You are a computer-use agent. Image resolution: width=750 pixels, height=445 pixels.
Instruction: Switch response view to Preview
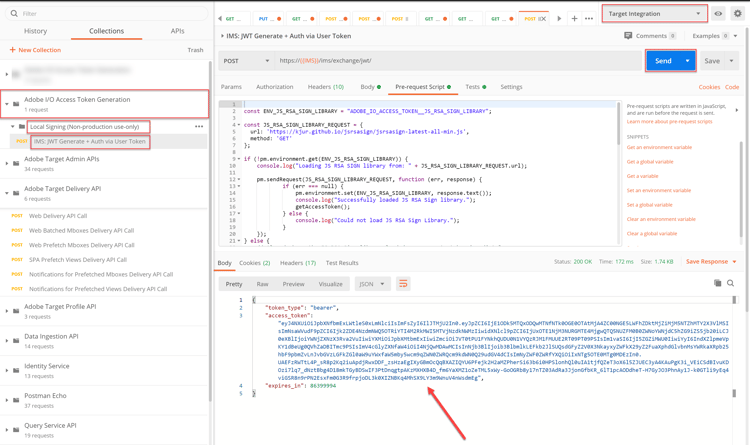point(293,284)
